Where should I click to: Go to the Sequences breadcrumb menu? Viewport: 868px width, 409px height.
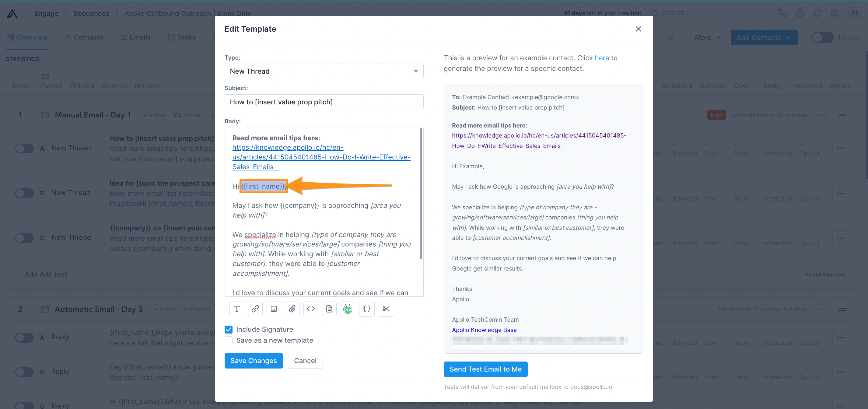[91, 13]
